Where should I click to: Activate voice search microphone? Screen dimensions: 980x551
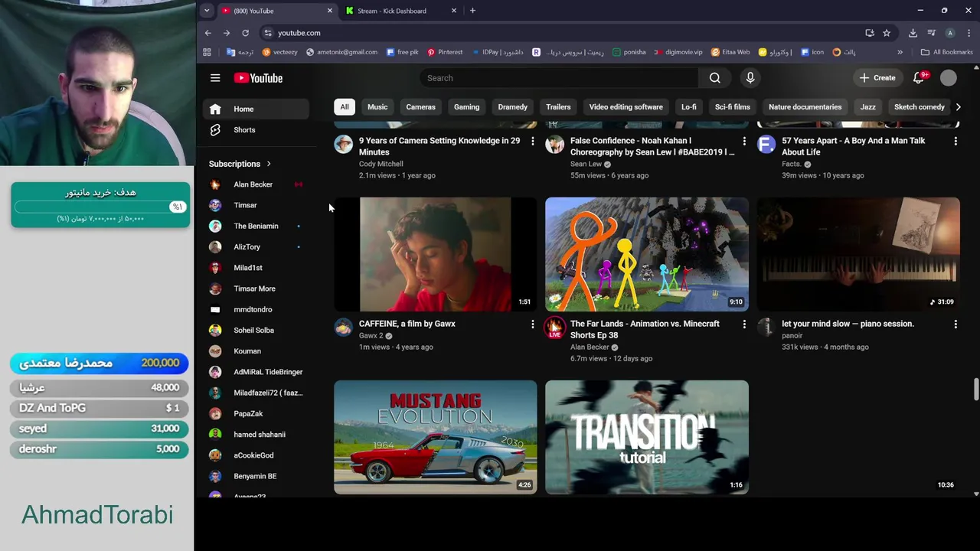coord(750,78)
